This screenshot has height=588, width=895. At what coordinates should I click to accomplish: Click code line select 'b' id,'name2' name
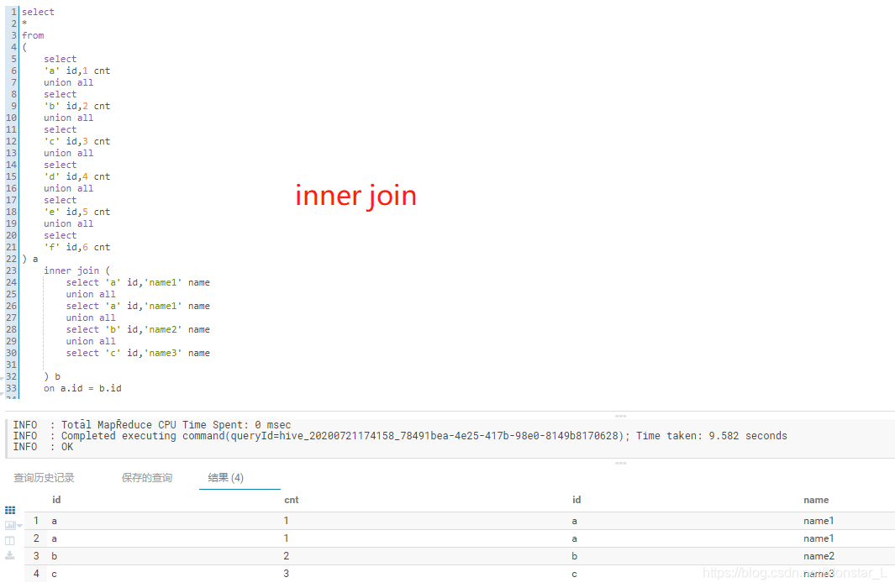pyautogui.click(x=138, y=329)
